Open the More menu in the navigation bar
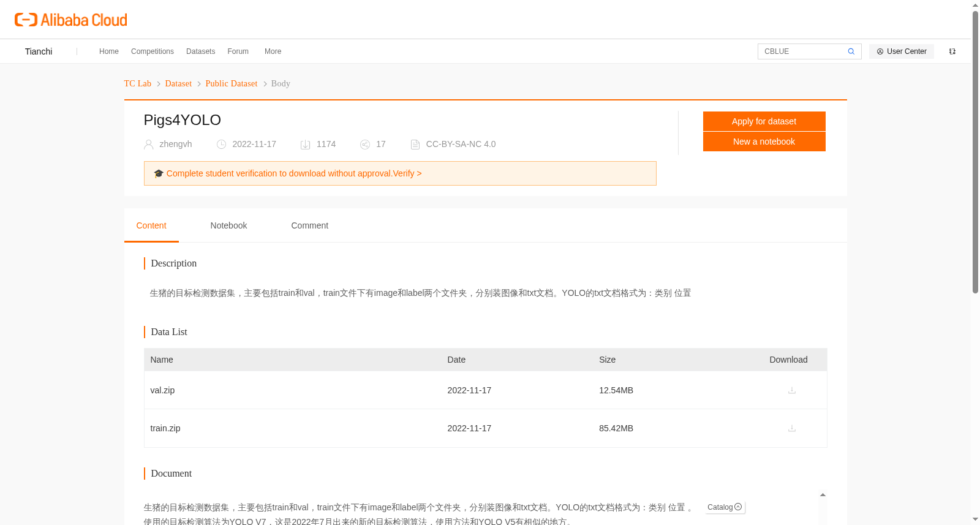The image size is (980, 525). 273,51
